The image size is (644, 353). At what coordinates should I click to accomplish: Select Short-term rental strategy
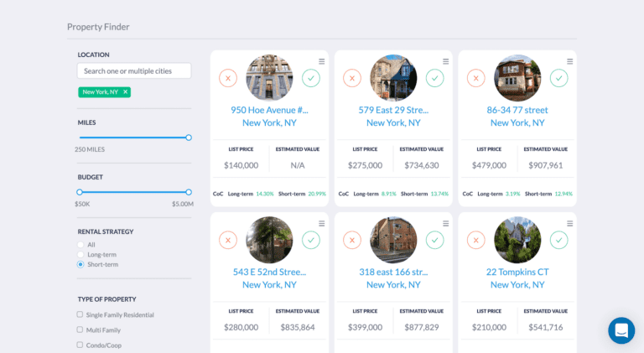tap(80, 264)
